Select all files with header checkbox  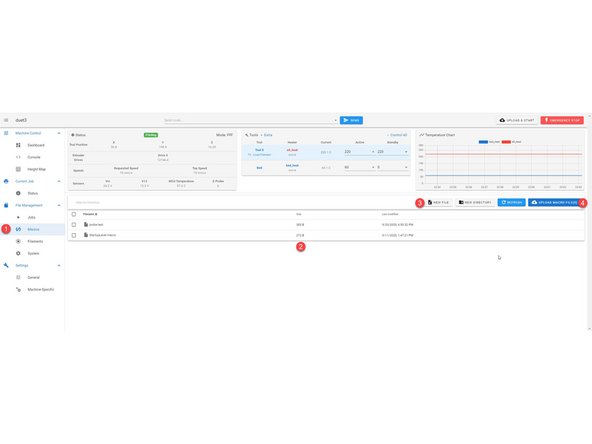74,214
